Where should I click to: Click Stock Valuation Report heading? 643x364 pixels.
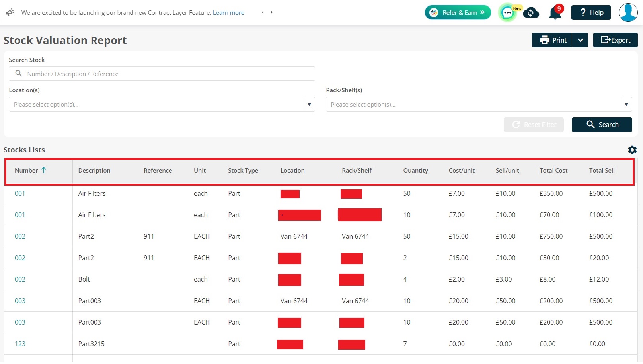tap(65, 40)
